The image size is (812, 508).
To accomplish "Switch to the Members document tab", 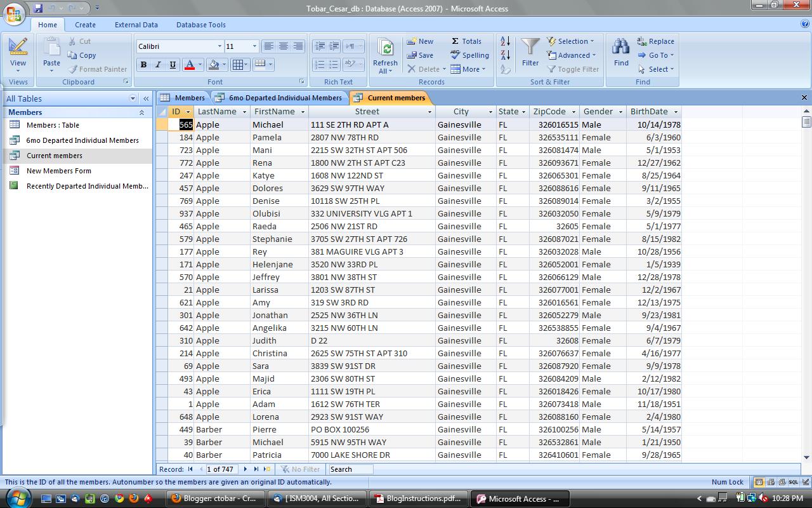I will [x=183, y=98].
